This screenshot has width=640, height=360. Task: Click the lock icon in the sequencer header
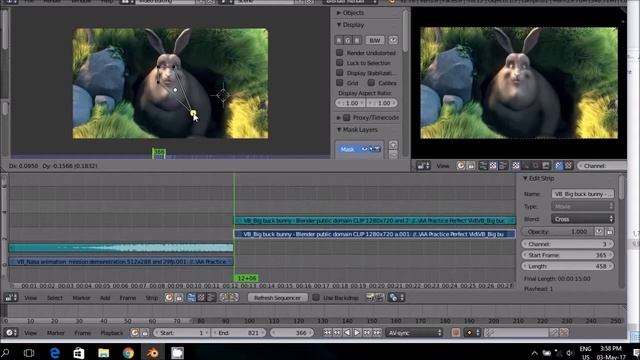(x=179, y=298)
